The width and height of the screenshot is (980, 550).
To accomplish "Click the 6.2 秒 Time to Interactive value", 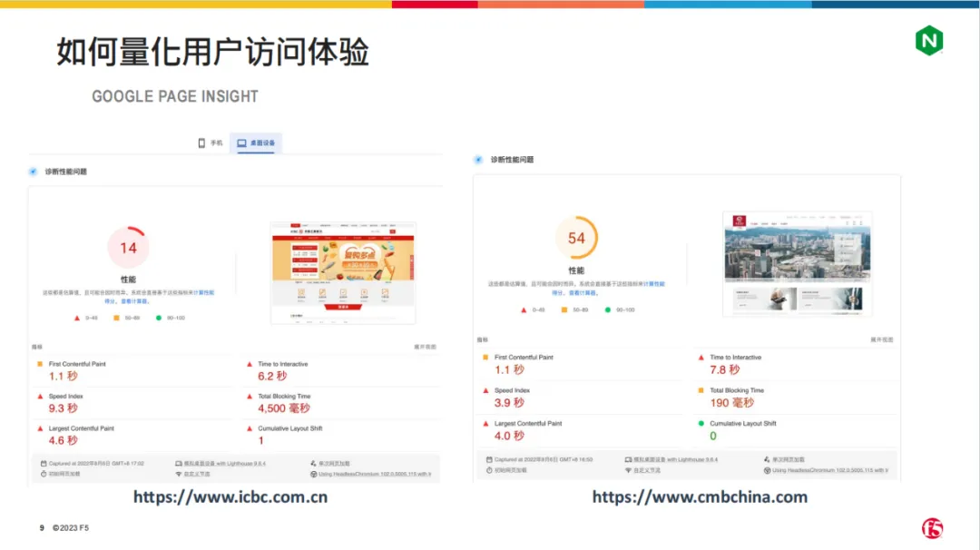I will point(272,376).
